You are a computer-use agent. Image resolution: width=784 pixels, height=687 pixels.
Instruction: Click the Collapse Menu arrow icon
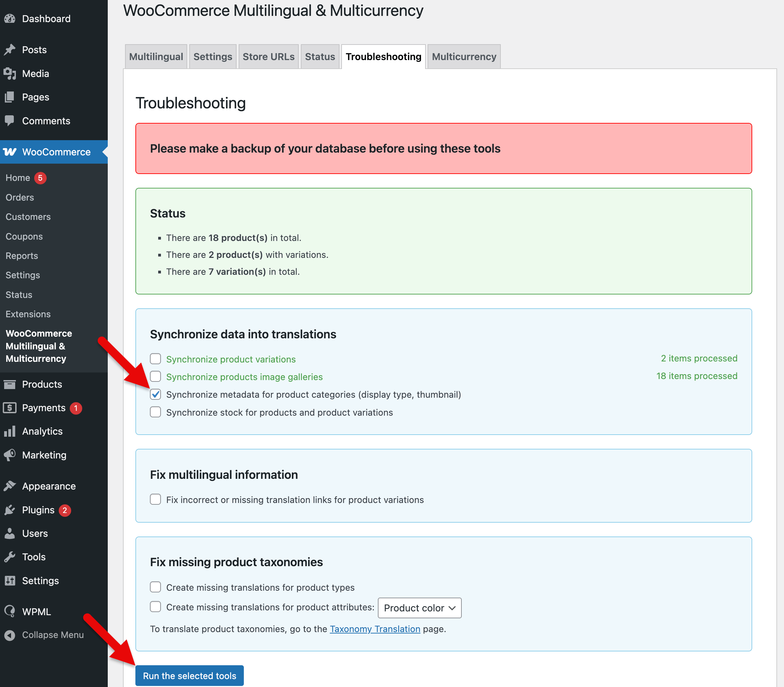click(10, 635)
